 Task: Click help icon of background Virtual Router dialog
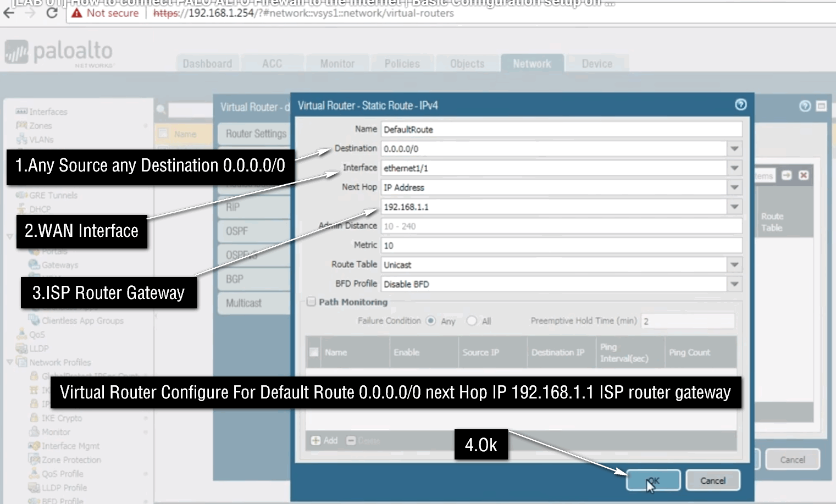tap(805, 106)
